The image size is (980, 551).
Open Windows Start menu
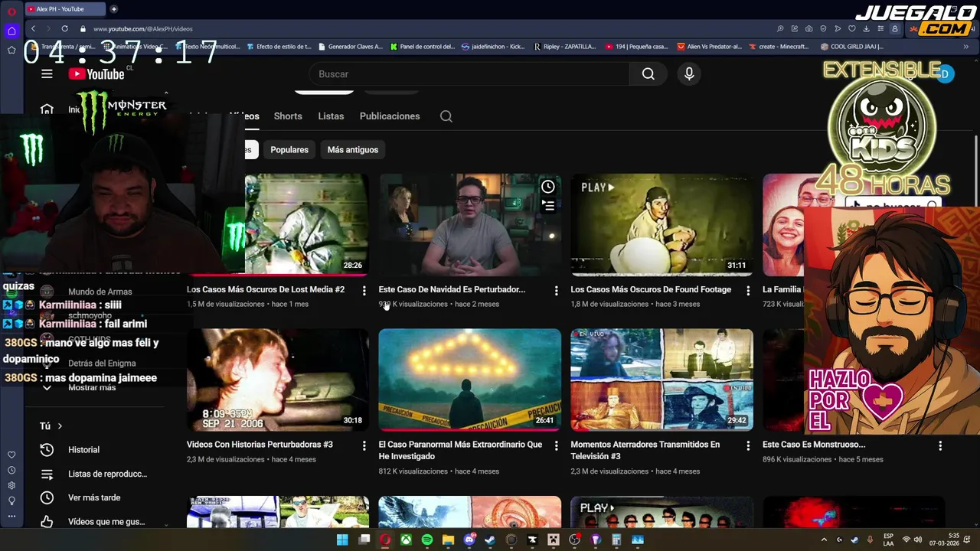(x=342, y=540)
